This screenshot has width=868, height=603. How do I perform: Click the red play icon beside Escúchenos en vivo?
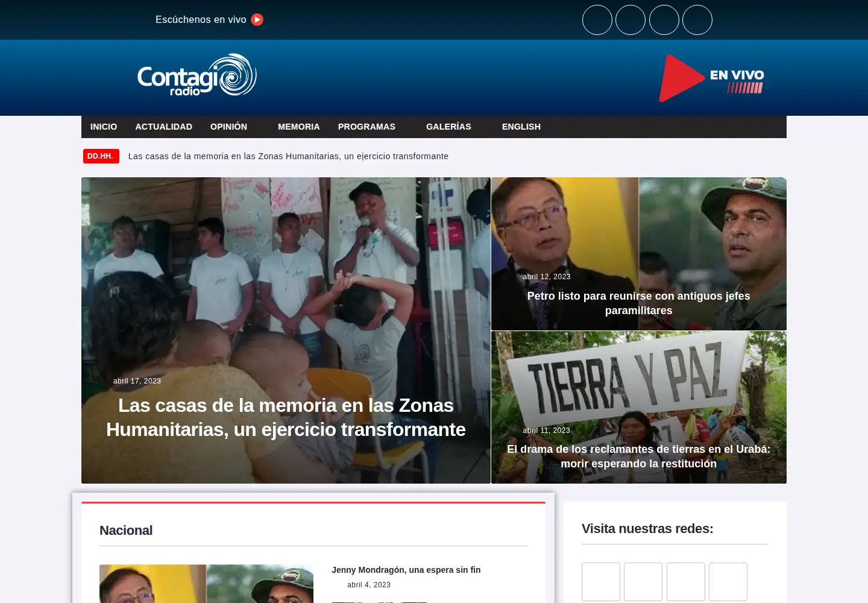(x=257, y=20)
